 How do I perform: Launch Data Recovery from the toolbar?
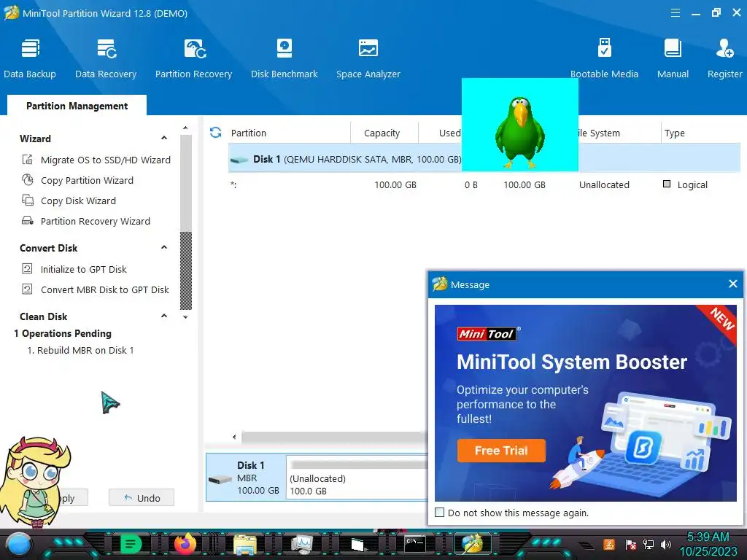tap(106, 58)
